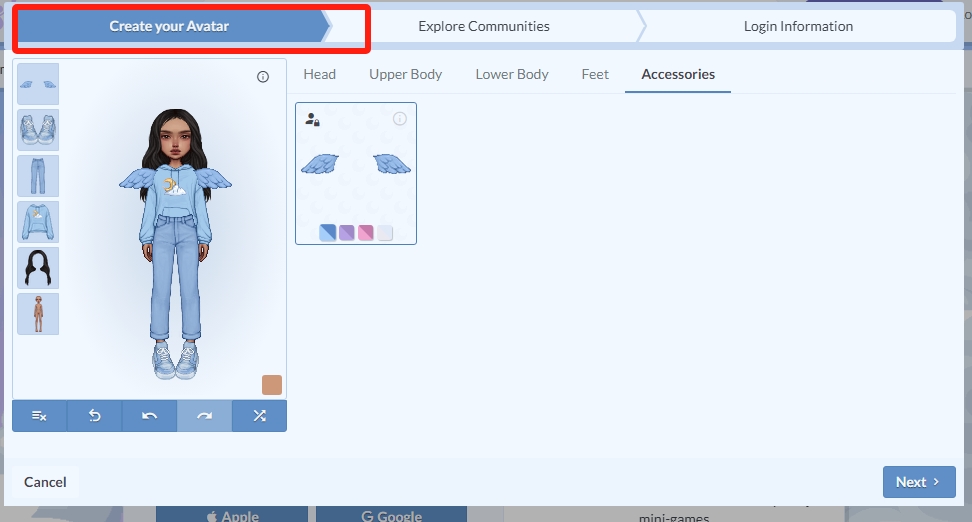Undo the last avatar change
The width and height of the screenshot is (972, 522).
click(150, 416)
